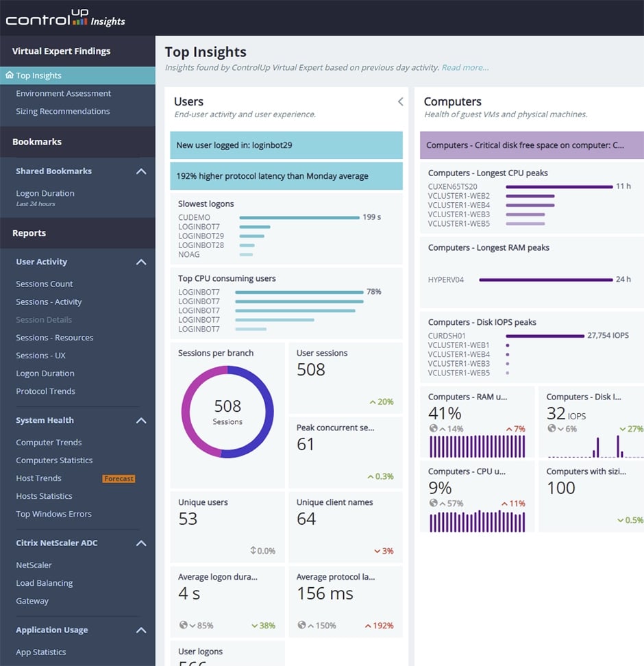The image size is (644, 666).
Task: Open the 'New user logged in: loginbot29' insight
Action: point(286,145)
